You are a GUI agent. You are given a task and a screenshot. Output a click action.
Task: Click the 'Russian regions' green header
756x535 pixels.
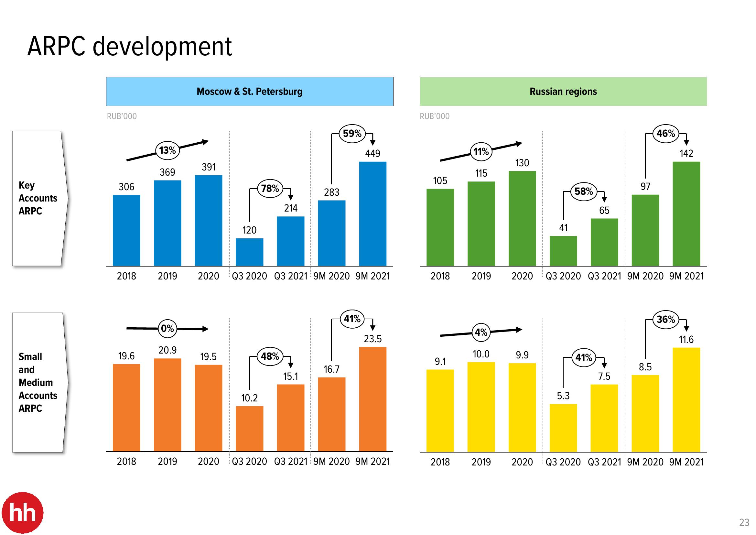pos(563,92)
